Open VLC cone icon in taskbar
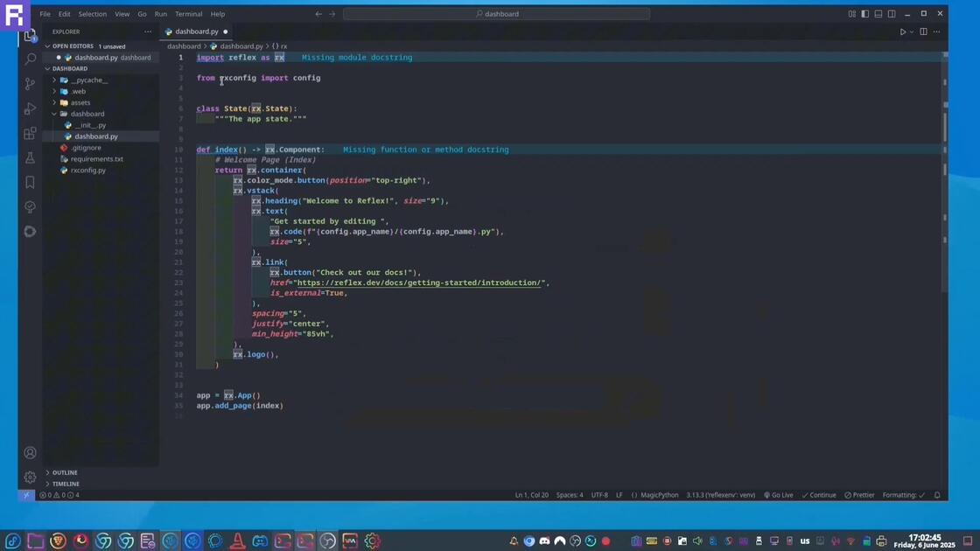 click(237, 541)
